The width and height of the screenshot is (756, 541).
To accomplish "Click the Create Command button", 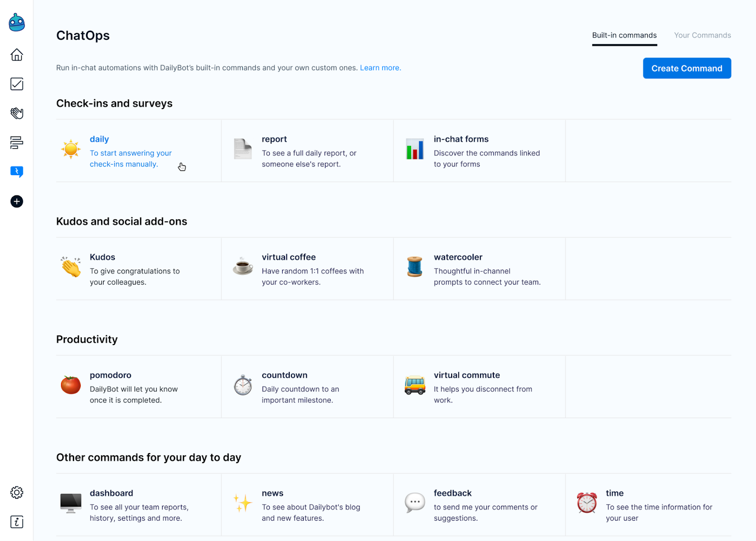I will (x=687, y=68).
